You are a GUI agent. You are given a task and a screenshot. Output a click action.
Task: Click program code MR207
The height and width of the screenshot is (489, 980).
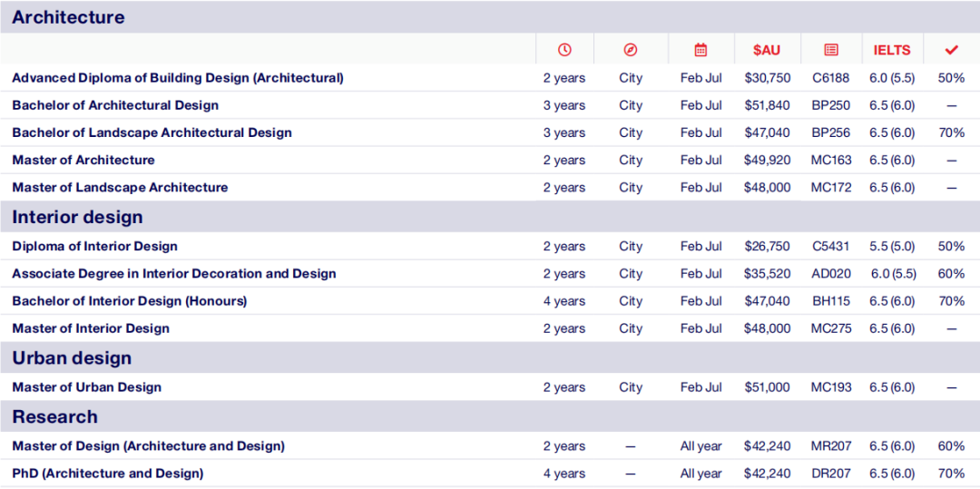point(830,446)
